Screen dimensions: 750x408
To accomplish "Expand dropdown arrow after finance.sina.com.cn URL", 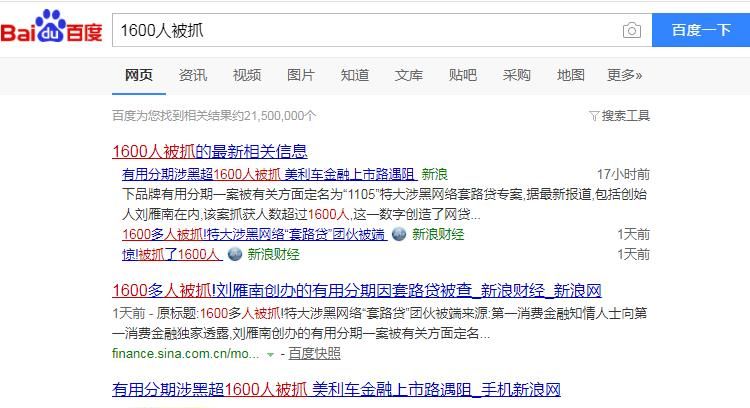I will (x=269, y=354).
